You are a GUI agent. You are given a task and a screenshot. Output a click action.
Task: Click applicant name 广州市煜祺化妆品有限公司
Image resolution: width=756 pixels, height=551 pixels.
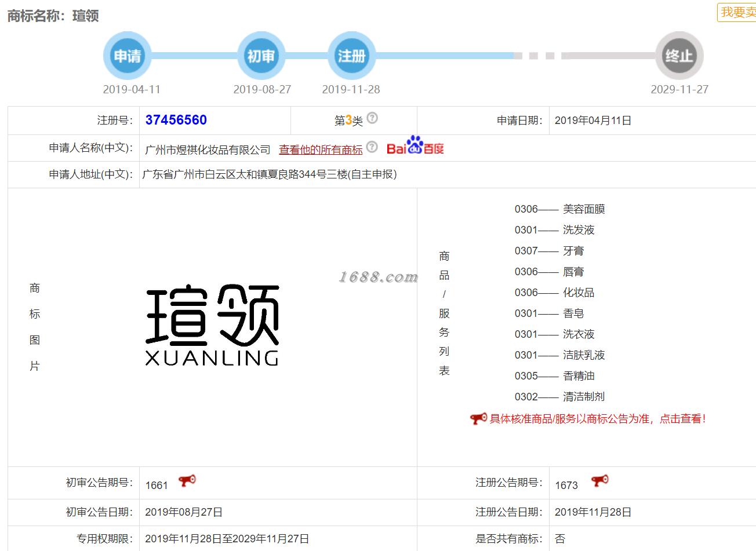[208, 150]
